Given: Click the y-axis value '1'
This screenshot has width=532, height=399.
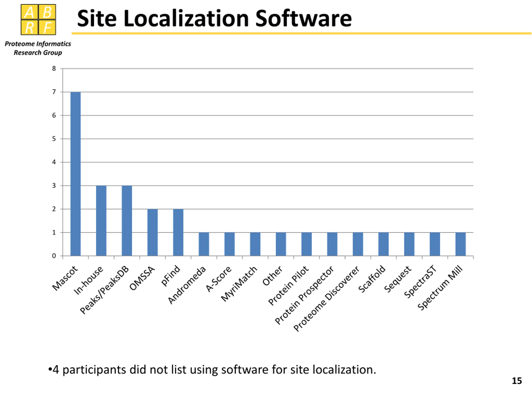Looking at the screenshot, I should tap(54, 233).
